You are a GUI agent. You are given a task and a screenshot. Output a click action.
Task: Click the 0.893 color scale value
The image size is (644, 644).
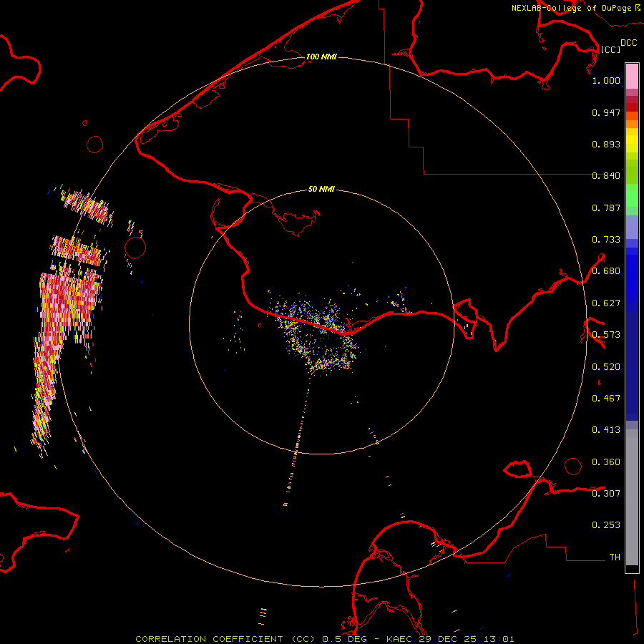[x=606, y=144]
